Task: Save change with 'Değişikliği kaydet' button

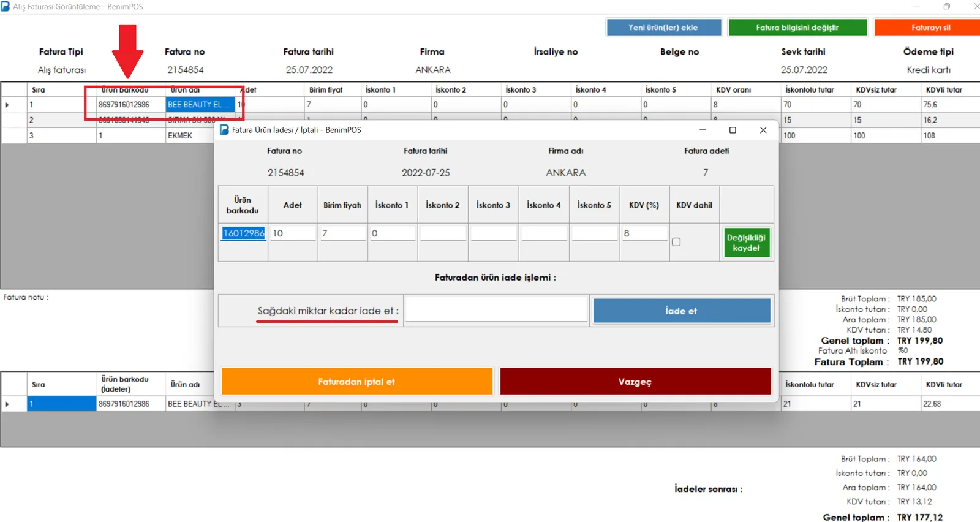Action: point(746,243)
